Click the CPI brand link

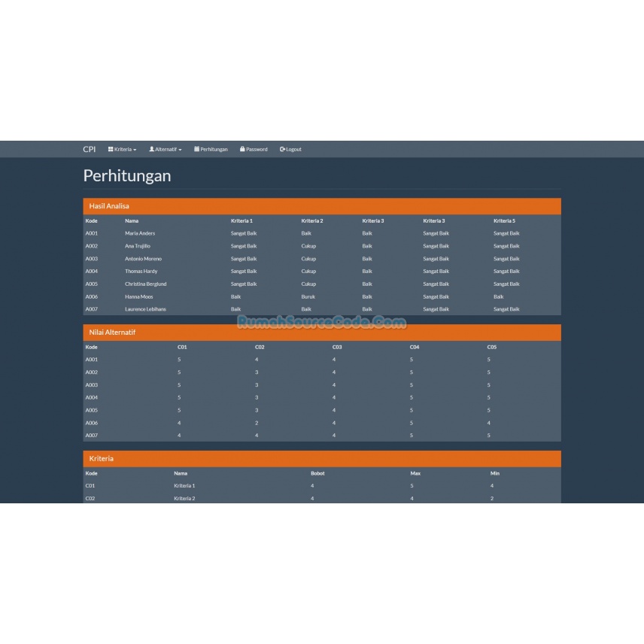(89, 149)
